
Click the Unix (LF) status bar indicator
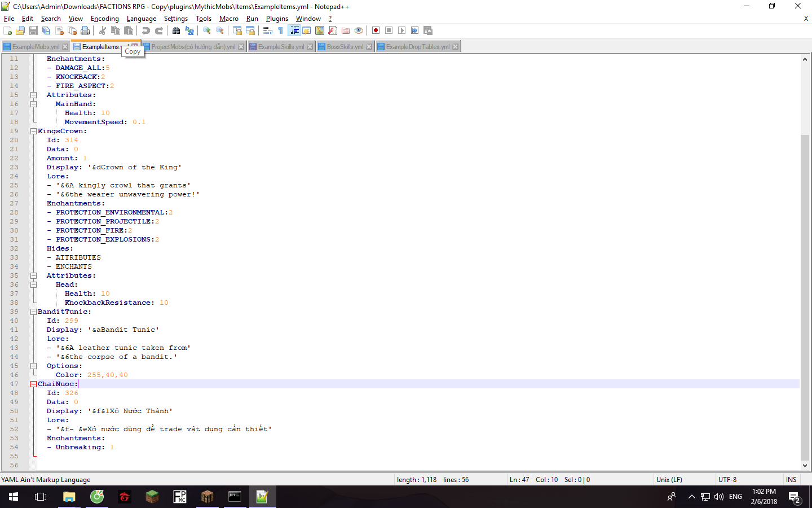(x=668, y=479)
